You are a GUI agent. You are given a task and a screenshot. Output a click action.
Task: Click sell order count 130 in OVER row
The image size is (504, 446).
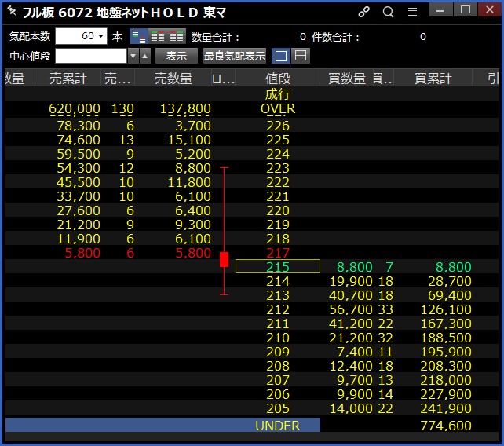[x=122, y=108]
